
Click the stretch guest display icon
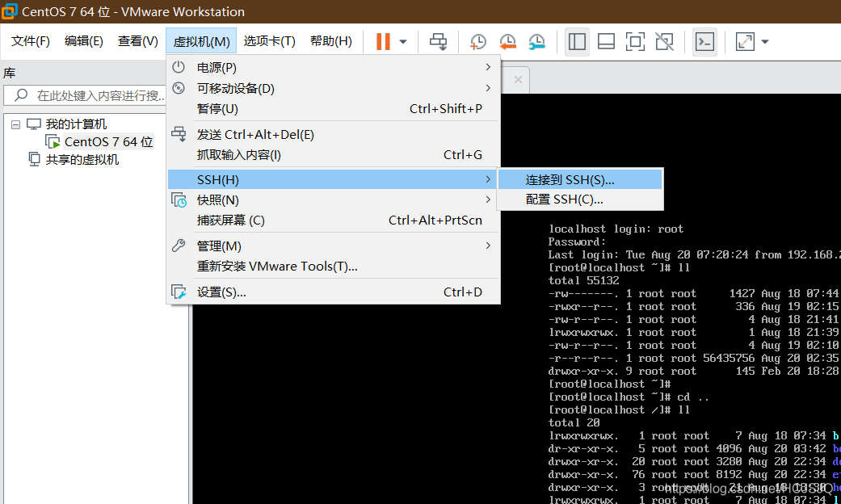tap(745, 41)
